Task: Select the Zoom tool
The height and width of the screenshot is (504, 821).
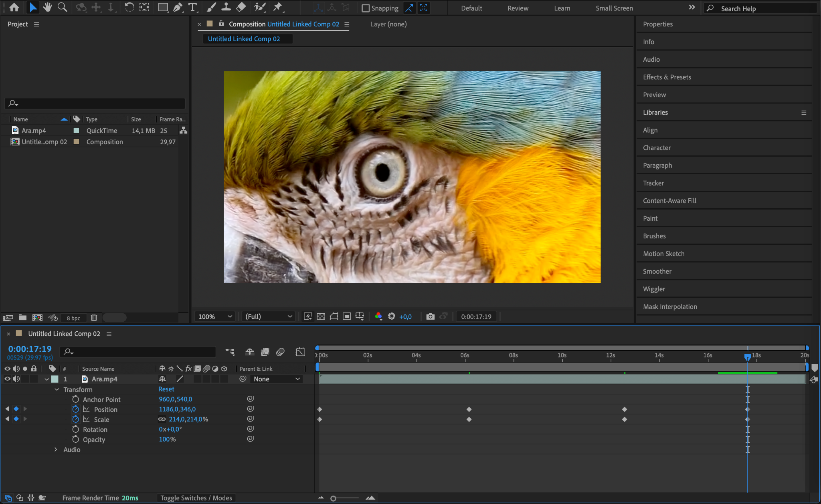Action: [x=62, y=7]
